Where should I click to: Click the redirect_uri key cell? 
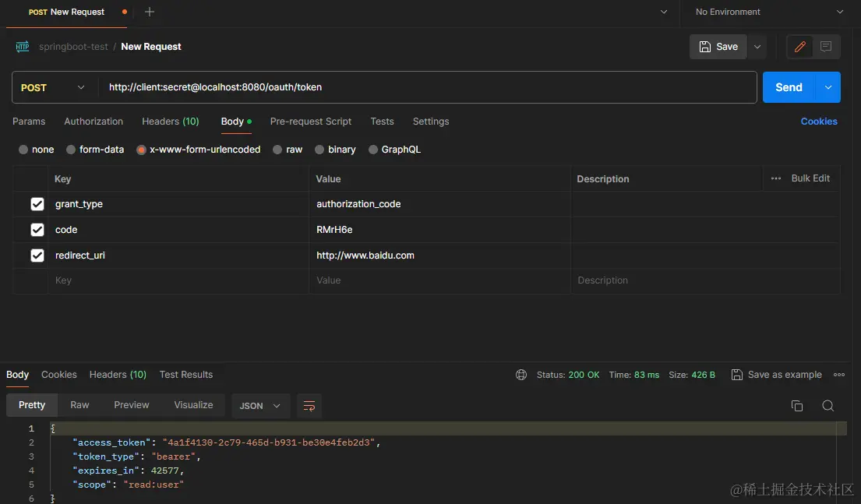click(x=178, y=256)
